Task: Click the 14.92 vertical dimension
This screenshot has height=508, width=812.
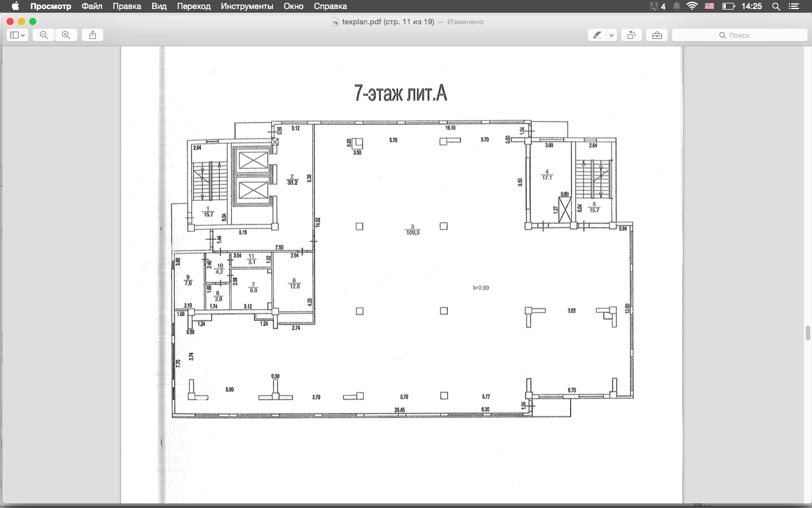Action: tap(318, 222)
